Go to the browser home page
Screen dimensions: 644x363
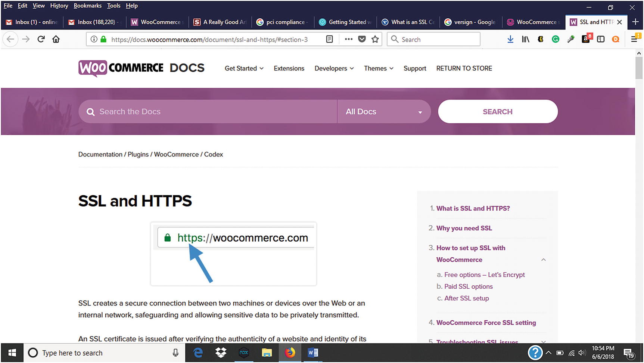click(x=56, y=39)
